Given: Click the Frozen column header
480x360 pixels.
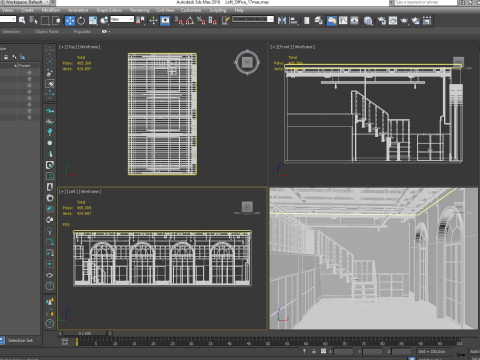Looking at the screenshot, I should [25, 66].
